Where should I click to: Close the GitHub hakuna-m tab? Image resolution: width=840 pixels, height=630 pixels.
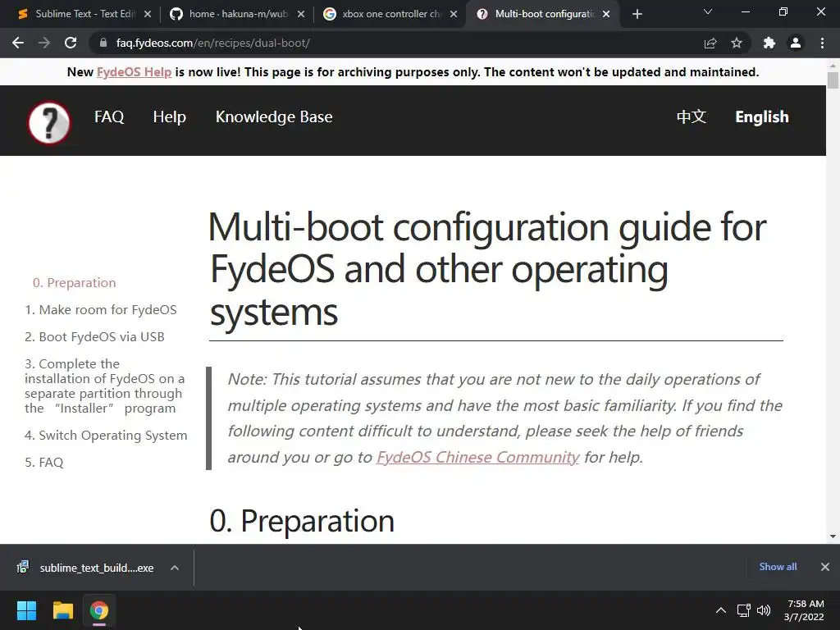click(301, 14)
